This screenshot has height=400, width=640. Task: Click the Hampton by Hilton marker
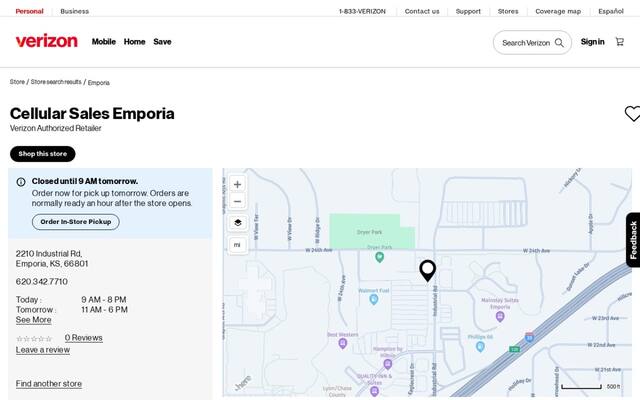click(x=388, y=364)
